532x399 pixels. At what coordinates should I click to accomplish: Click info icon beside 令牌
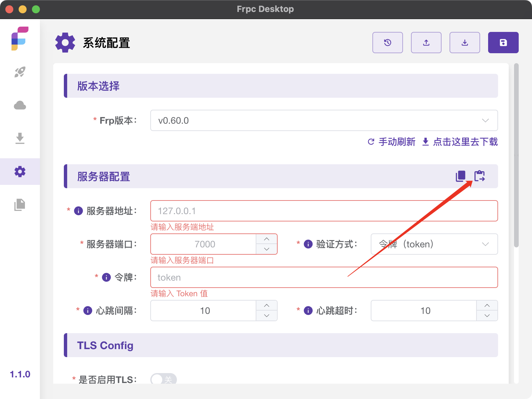point(106,277)
